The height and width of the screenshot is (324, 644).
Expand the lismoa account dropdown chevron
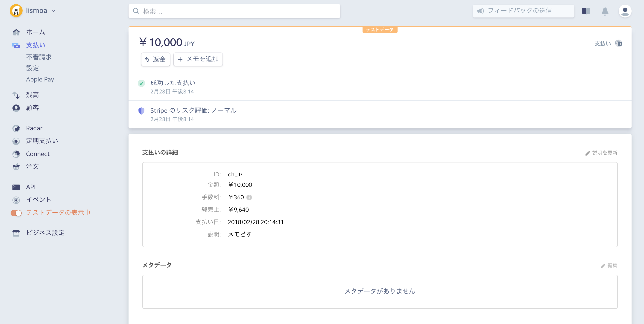tap(53, 11)
